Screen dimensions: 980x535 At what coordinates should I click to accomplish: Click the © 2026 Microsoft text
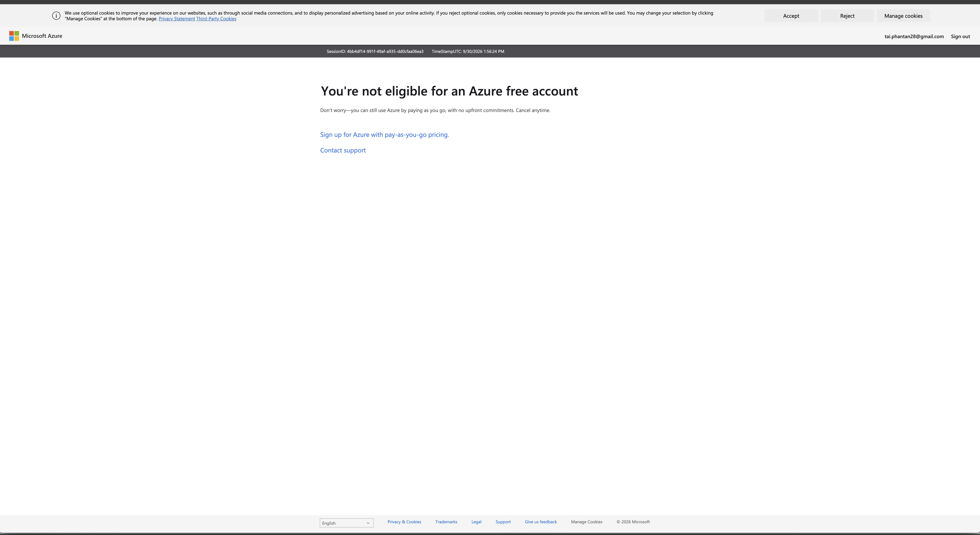pyautogui.click(x=633, y=522)
